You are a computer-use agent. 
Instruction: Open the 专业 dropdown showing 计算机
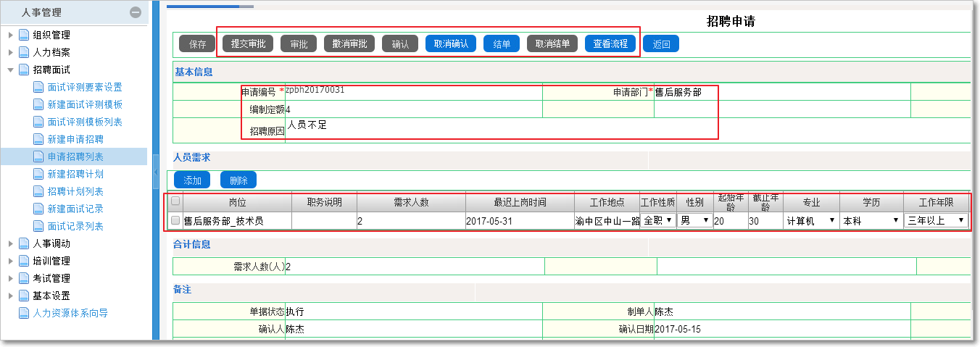point(811,220)
